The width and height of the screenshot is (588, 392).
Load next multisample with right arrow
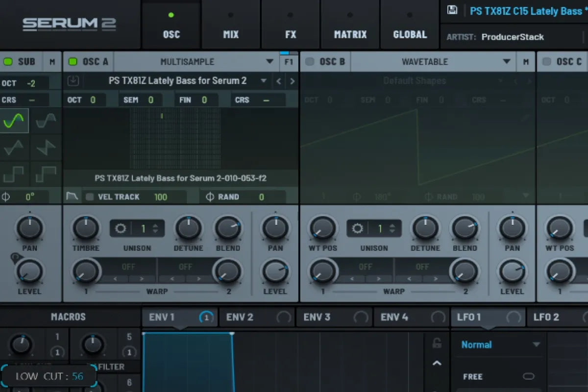coord(292,81)
